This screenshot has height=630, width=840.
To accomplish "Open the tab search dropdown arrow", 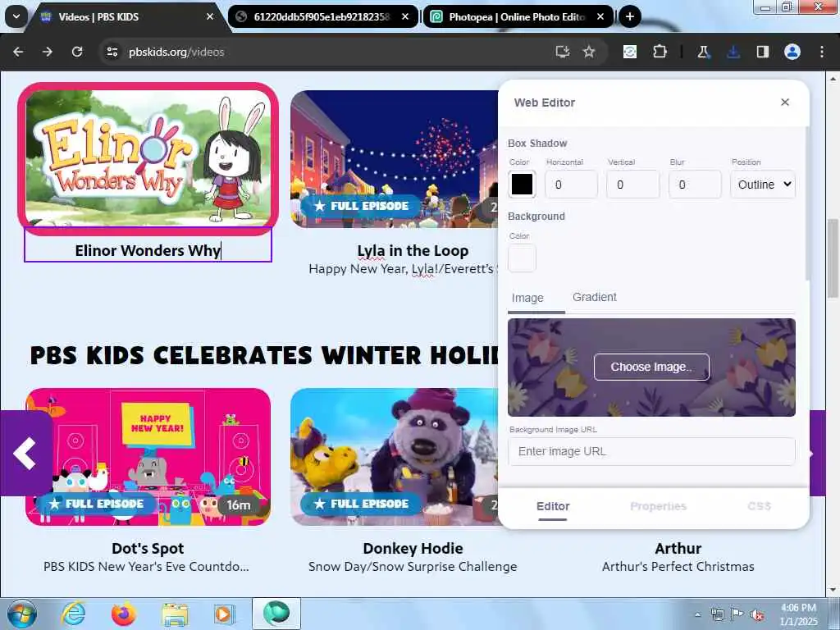I will pos(16,16).
